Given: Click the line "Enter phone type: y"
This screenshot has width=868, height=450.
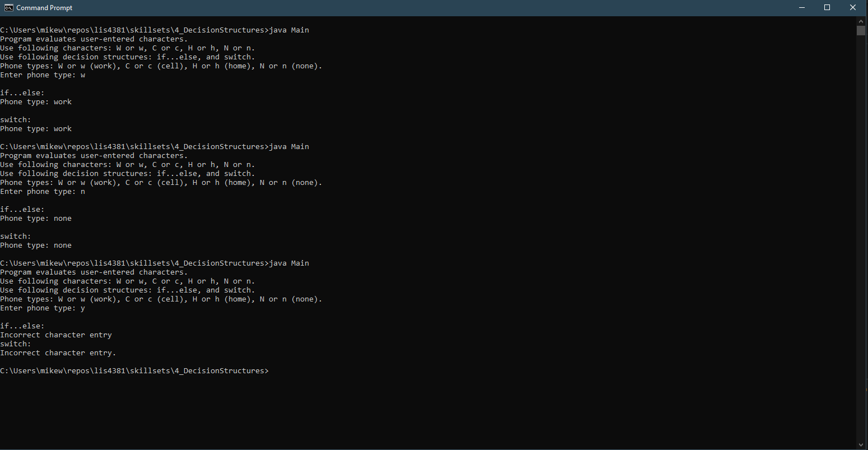Looking at the screenshot, I should 43,308.
